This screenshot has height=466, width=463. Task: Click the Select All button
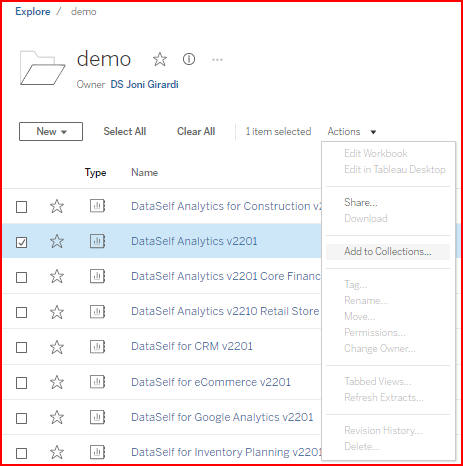pyautogui.click(x=125, y=131)
